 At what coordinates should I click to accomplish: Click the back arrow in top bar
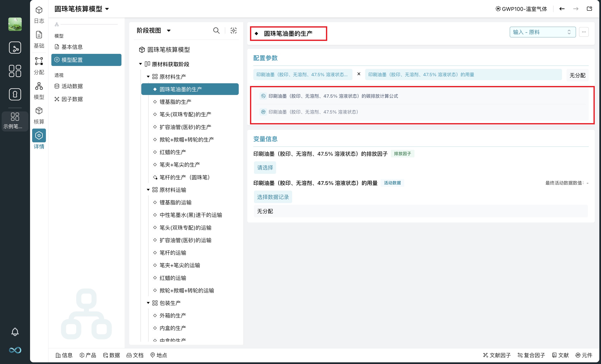562,9
